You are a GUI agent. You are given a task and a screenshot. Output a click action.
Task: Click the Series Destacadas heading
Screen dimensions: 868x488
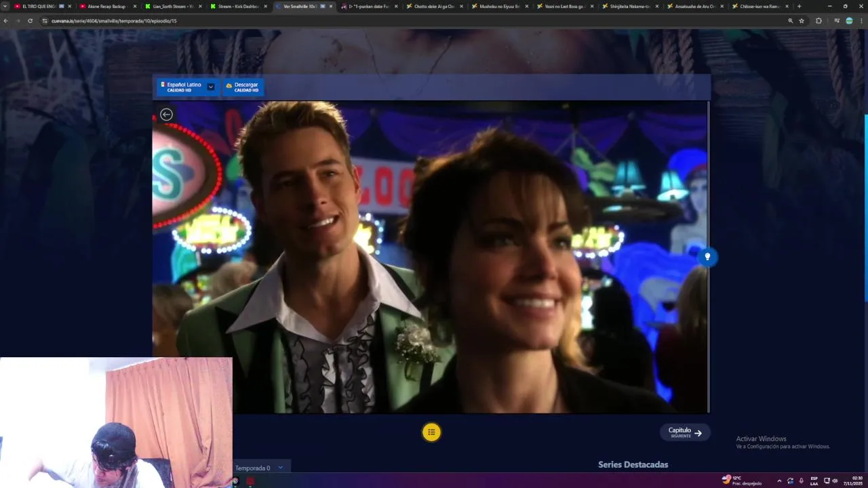coord(633,464)
